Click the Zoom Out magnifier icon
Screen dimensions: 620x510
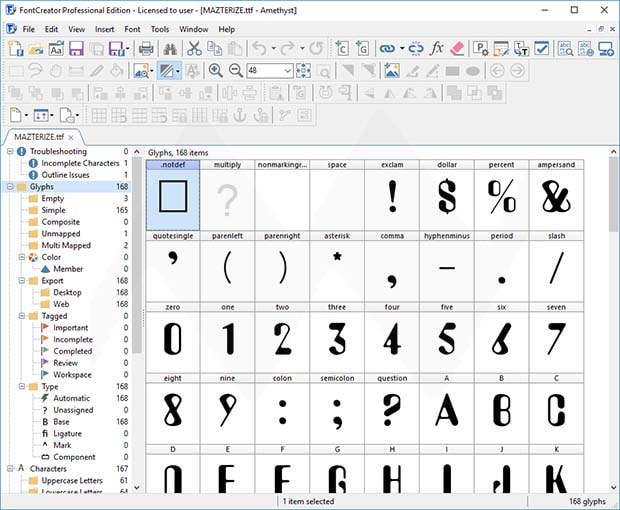pyautogui.click(x=236, y=71)
